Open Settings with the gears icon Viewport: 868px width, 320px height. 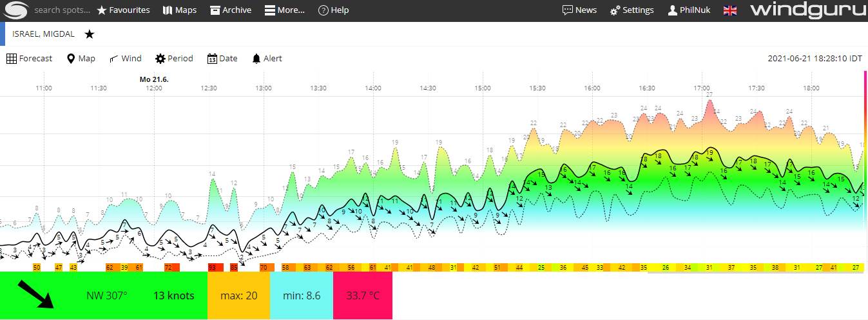632,10
